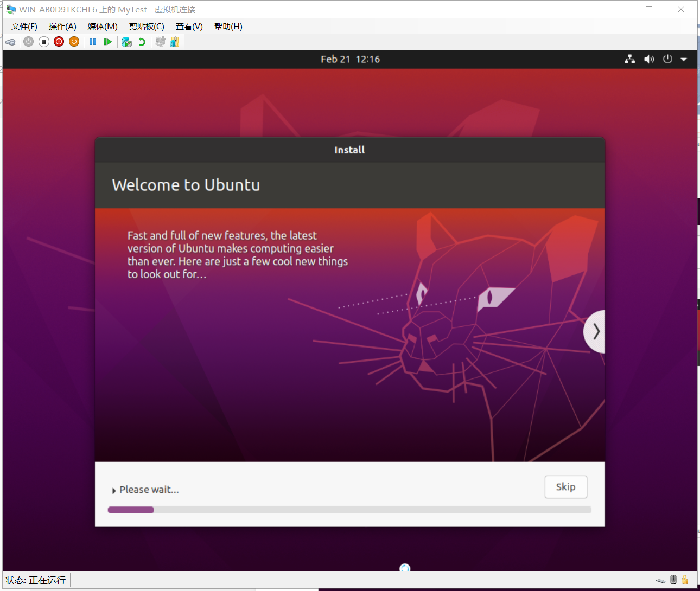Create a checkpoint using toolbar icon
This screenshot has height=591, width=700.
tap(126, 42)
